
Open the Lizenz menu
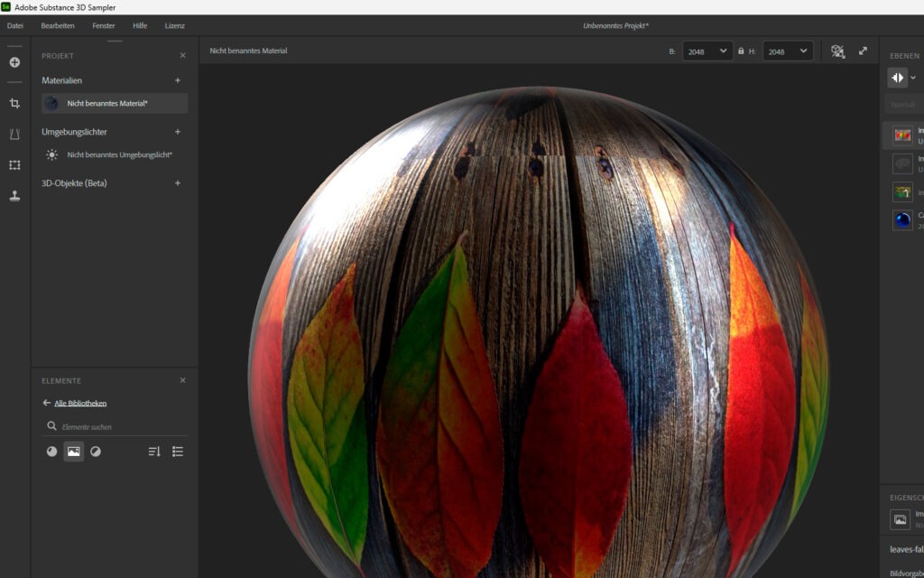point(174,25)
